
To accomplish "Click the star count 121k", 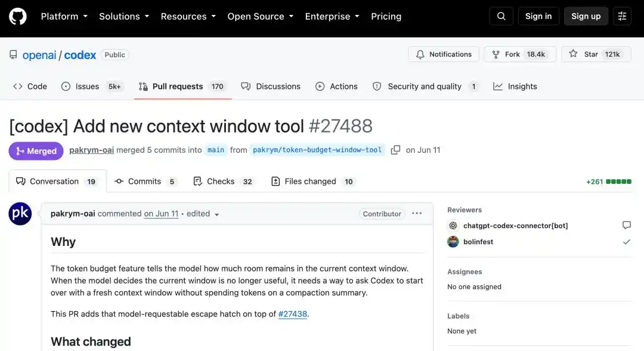I will point(612,54).
